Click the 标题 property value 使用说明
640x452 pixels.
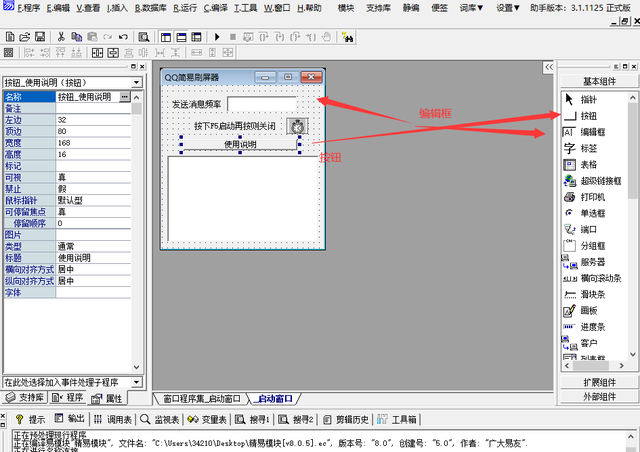pos(93,258)
